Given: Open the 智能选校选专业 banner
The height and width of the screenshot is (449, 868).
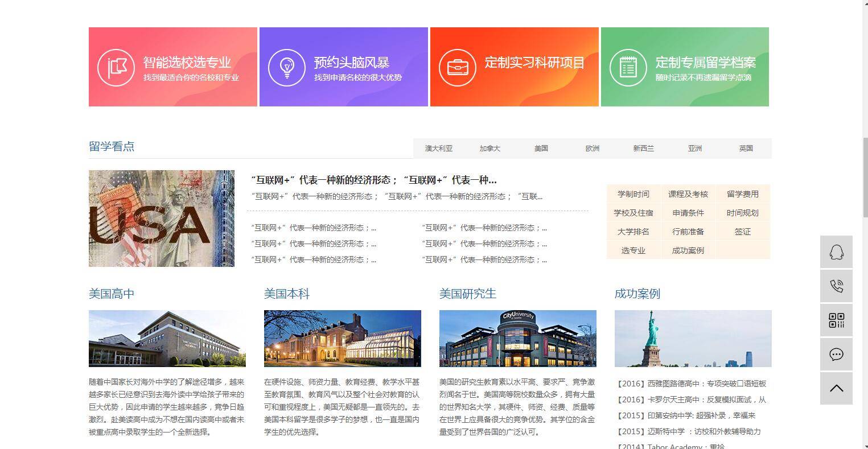Looking at the screenshot, I should (173, 67).
